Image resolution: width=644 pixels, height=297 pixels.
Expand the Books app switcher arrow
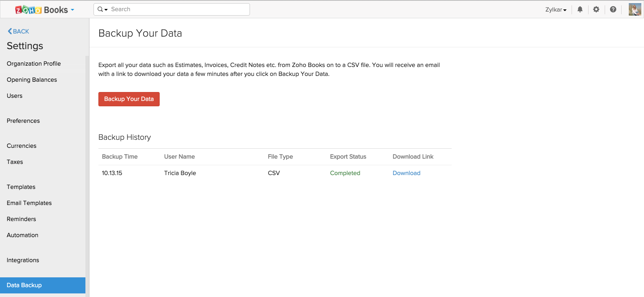click(72, 10)
